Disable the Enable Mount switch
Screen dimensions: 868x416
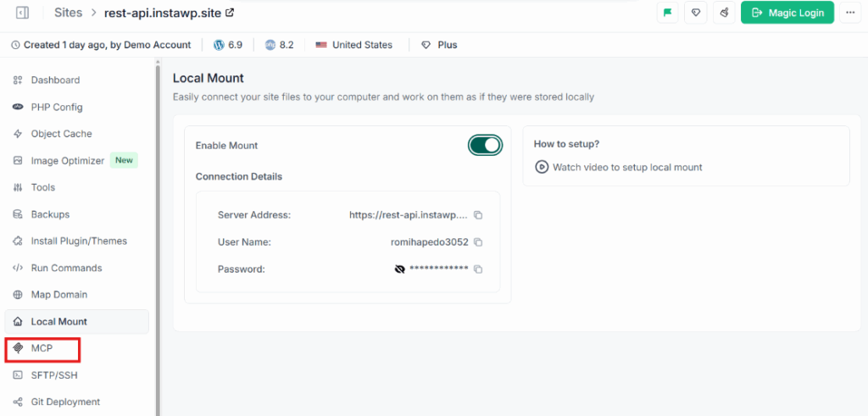click(x=485, y=146)
